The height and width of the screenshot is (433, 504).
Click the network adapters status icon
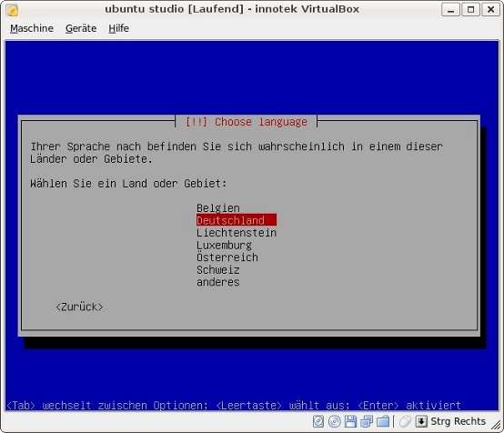tap(367, 421)
